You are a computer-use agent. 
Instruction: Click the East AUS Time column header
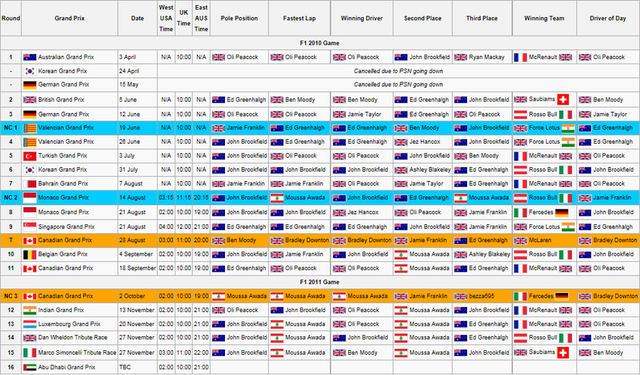201,18
